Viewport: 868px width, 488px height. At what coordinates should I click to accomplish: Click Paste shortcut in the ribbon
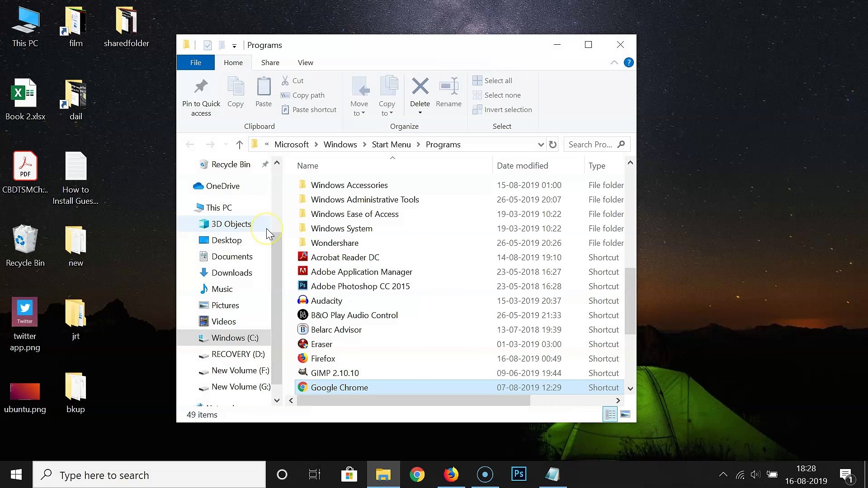(x=309, y=109)
